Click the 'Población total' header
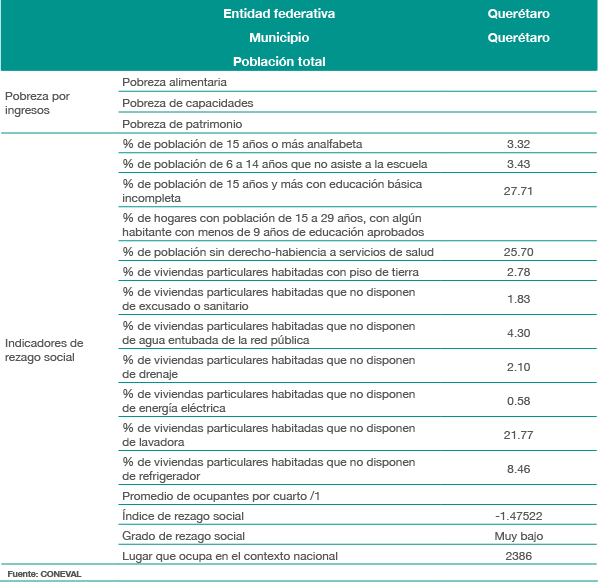 coord(279,62)
